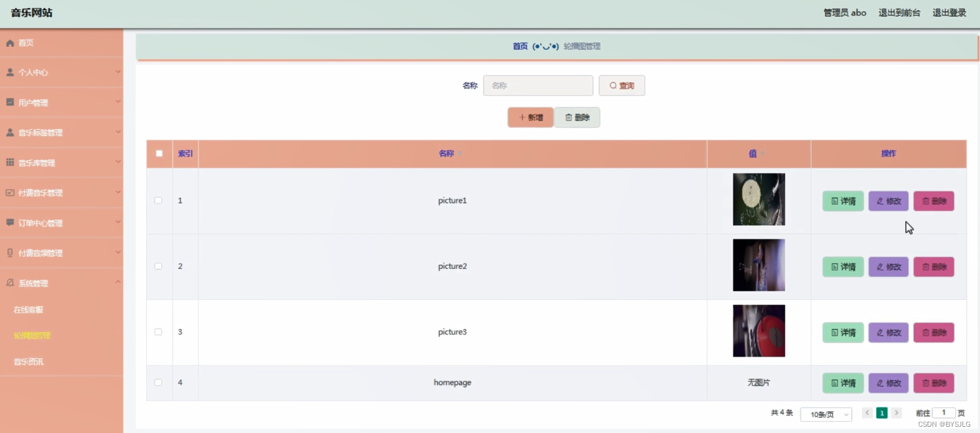View 详情 for picture3 row
The width and height of the screenshot is (980, 433).
point(843,333)
